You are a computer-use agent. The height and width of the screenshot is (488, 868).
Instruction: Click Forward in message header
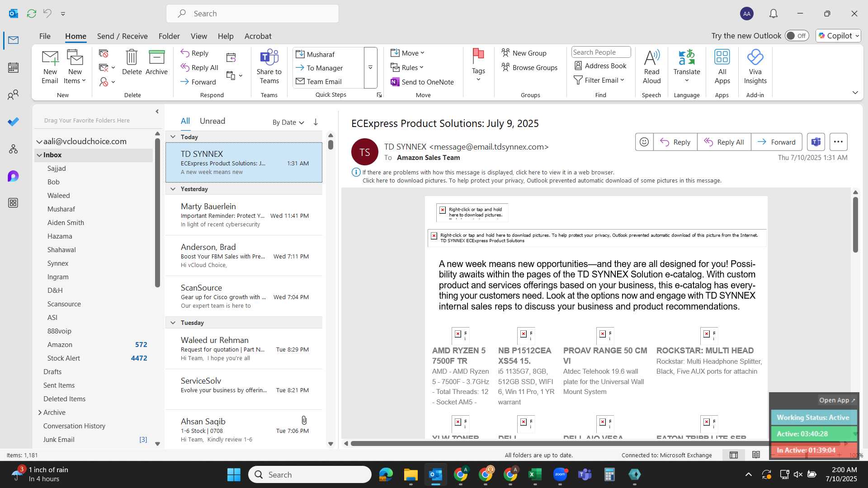tap(776, 142)
